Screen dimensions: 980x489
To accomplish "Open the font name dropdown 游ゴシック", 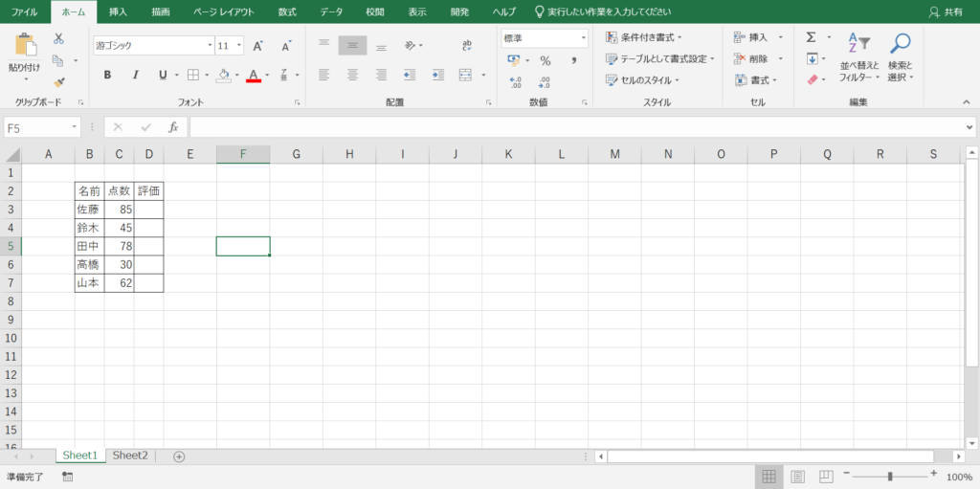I will 210,46.
